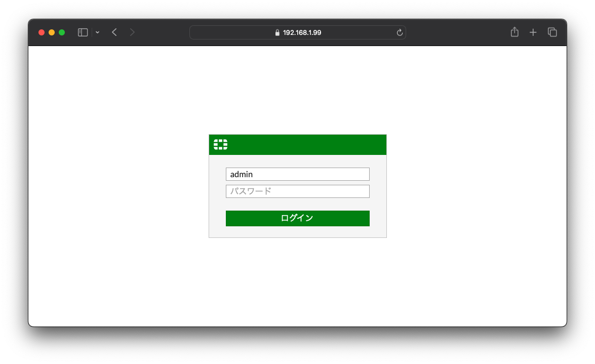Click the Fortinet logo icon
The height and width of the screenshot is (364, 595).
(x=220, y=144)
